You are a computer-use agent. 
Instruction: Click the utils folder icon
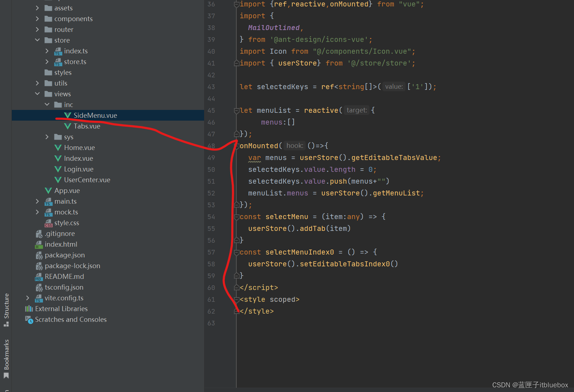[x=48, y=83]
